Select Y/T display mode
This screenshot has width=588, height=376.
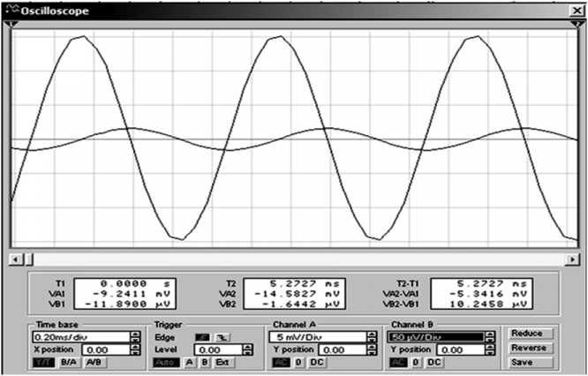43,363
